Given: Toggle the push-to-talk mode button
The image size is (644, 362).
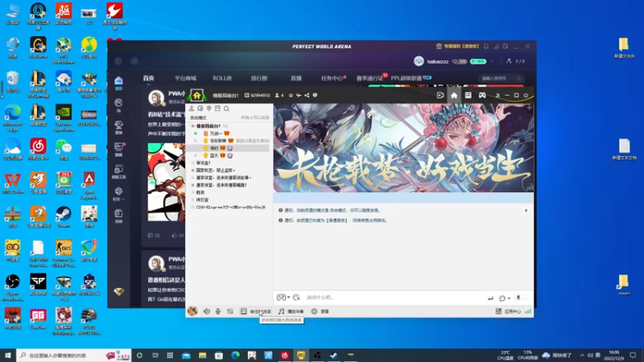Looking at the screenshot, I should click(255, 311).
